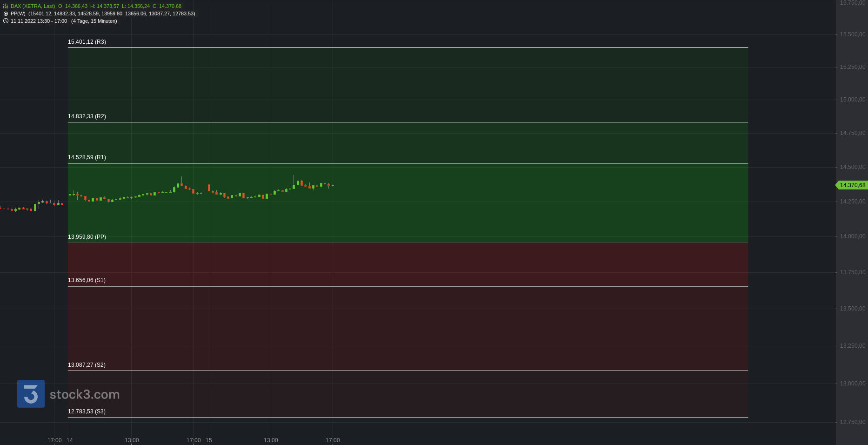The width and height of the screenshot is (868, 445).
Task: Click the candlestick icon beside DAX
Action: 6,6
